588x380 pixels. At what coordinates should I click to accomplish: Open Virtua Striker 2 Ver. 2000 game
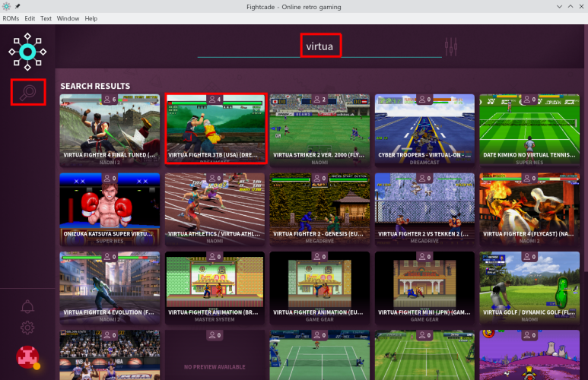(320, 130)
